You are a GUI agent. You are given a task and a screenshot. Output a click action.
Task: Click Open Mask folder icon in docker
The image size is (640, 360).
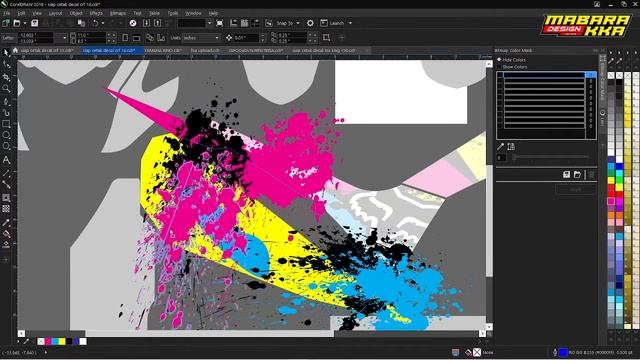(x=577, y=175)
